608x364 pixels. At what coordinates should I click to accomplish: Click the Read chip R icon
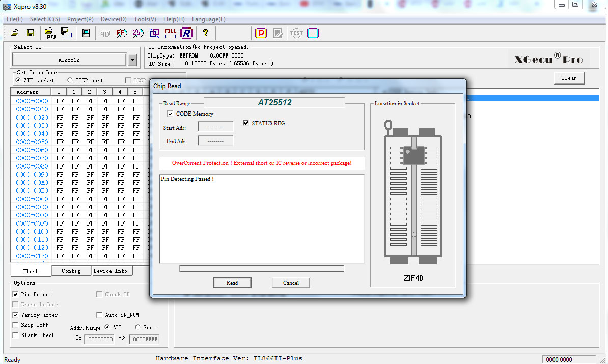186,33
